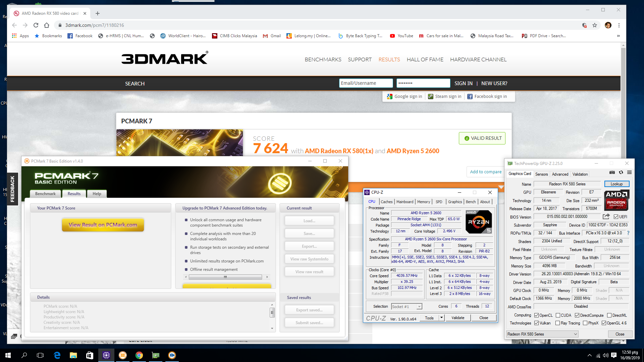
Task: Open the PCMark 7 taskbar icon
Action: 123,355
